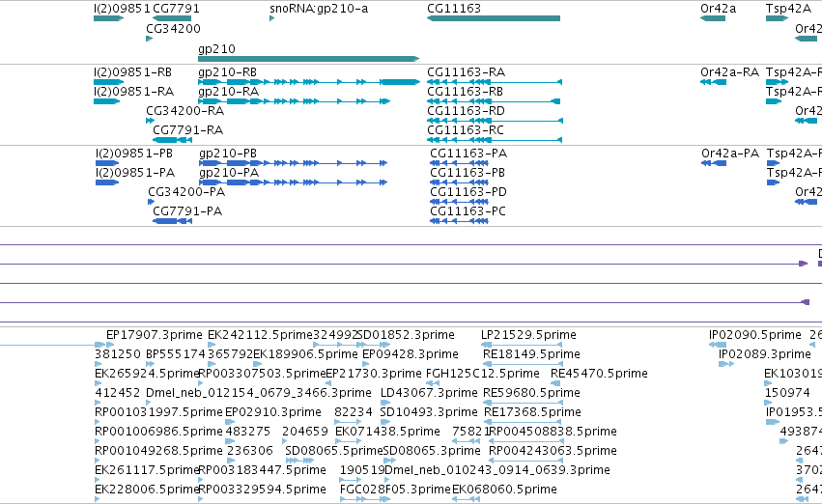Click the Or42a gene label
The image size is (822, 504).
coord(719,9)
